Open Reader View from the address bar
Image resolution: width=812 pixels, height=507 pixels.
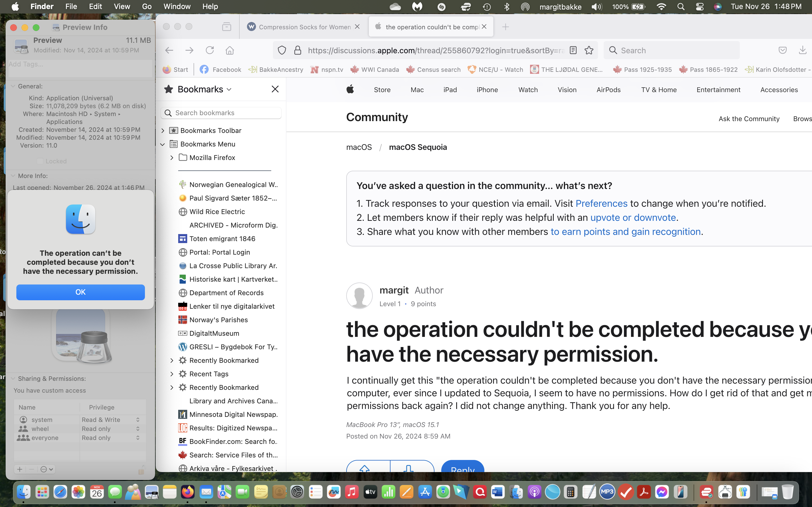573,50
